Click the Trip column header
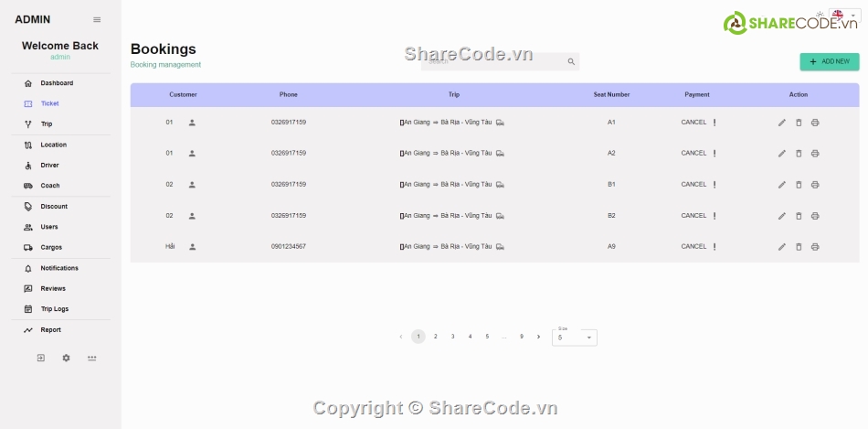 [x=454, y=95]
